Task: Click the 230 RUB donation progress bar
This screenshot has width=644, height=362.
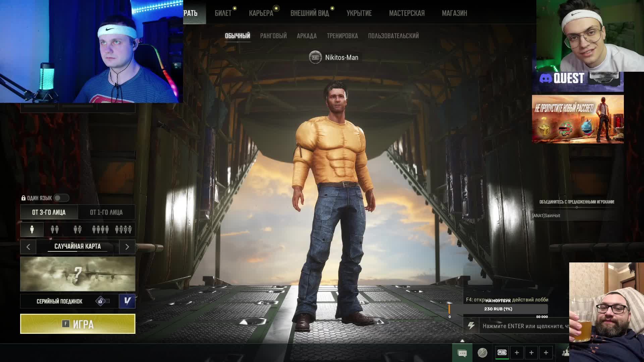Action: click(498, 309)
